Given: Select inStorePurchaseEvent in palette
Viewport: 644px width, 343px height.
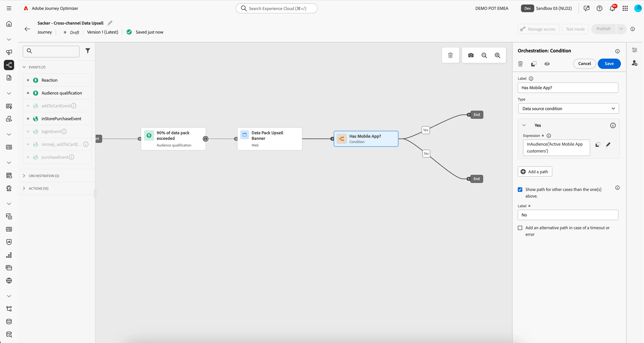Looking at the screenshot, I should [x=58, y=119].
